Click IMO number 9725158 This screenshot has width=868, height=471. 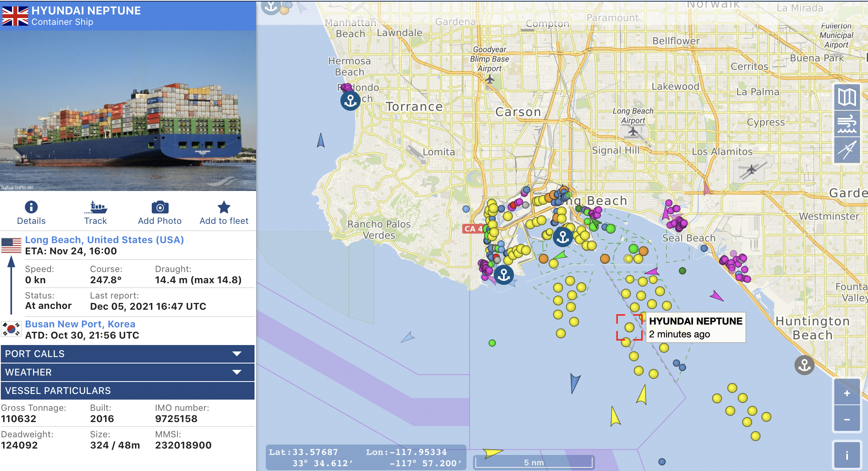coord(176,419)
